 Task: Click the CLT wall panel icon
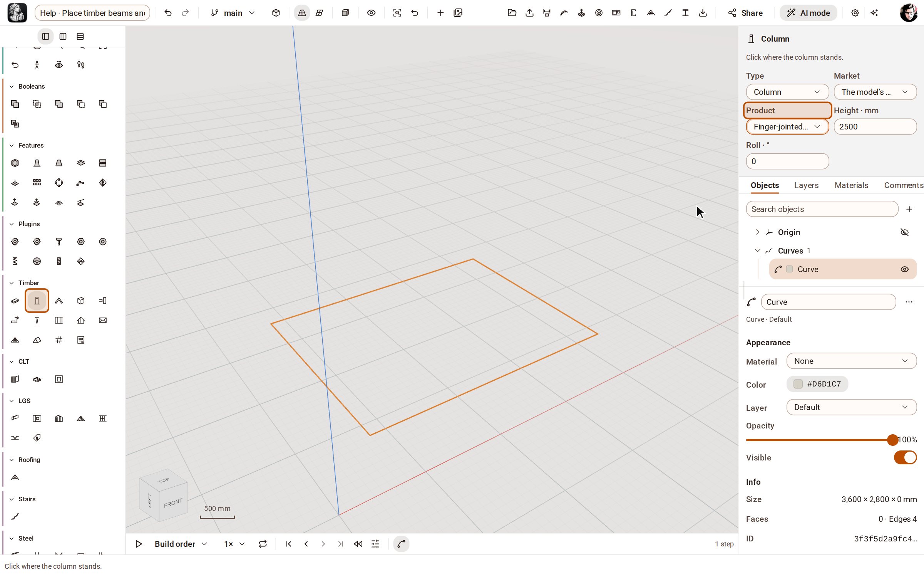(x=15, y=379)
